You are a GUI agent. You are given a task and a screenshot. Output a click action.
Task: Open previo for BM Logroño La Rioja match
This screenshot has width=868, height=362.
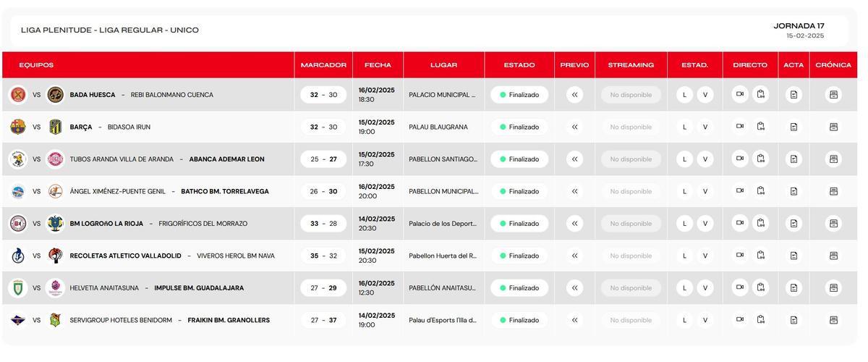(575, 224)
